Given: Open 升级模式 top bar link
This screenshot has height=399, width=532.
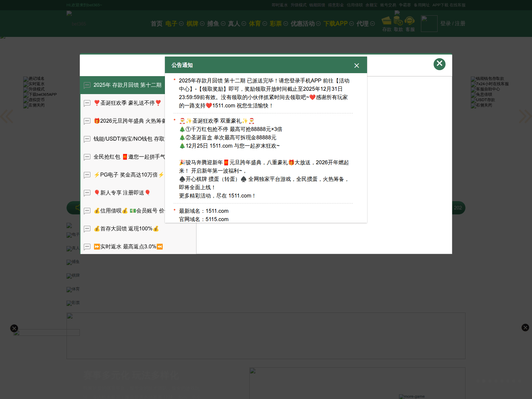Looking at the screenshot, I should point(299,5).
